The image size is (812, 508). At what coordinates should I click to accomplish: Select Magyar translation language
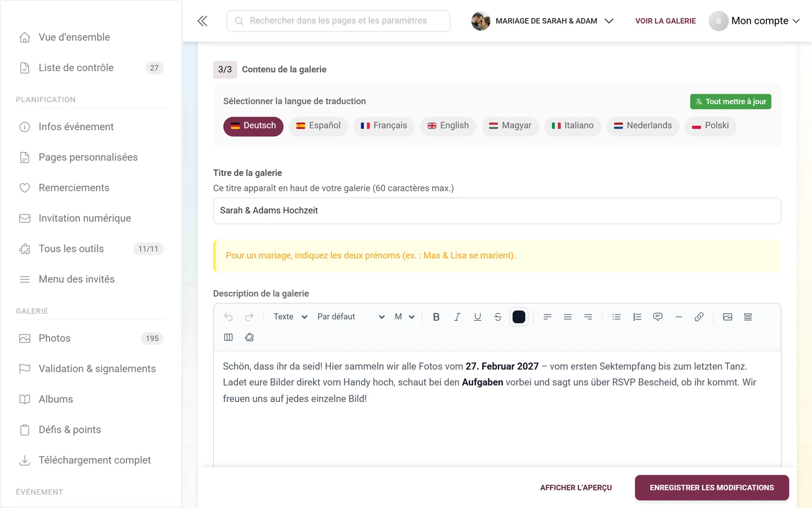click(510, 126)
